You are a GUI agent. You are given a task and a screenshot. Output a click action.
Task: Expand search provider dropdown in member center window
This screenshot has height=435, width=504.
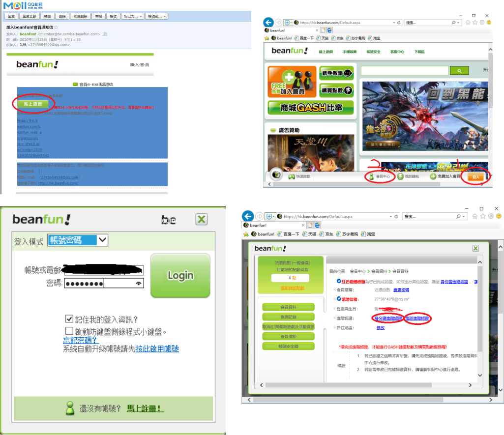coord(464,217)
